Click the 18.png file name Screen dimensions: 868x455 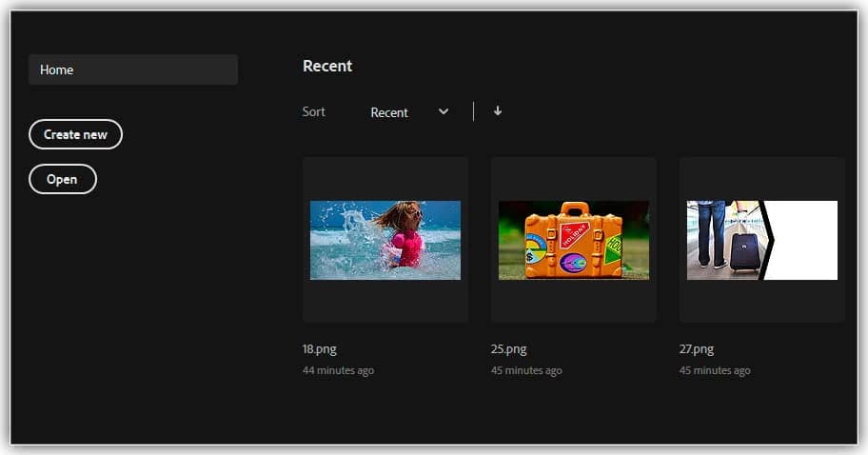tap(320, 349)
